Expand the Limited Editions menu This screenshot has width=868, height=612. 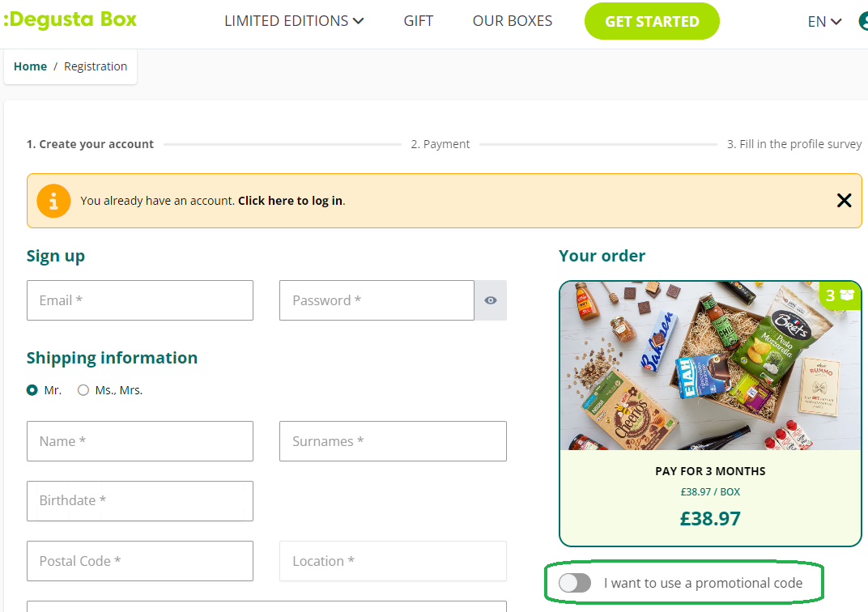point(294,21)
